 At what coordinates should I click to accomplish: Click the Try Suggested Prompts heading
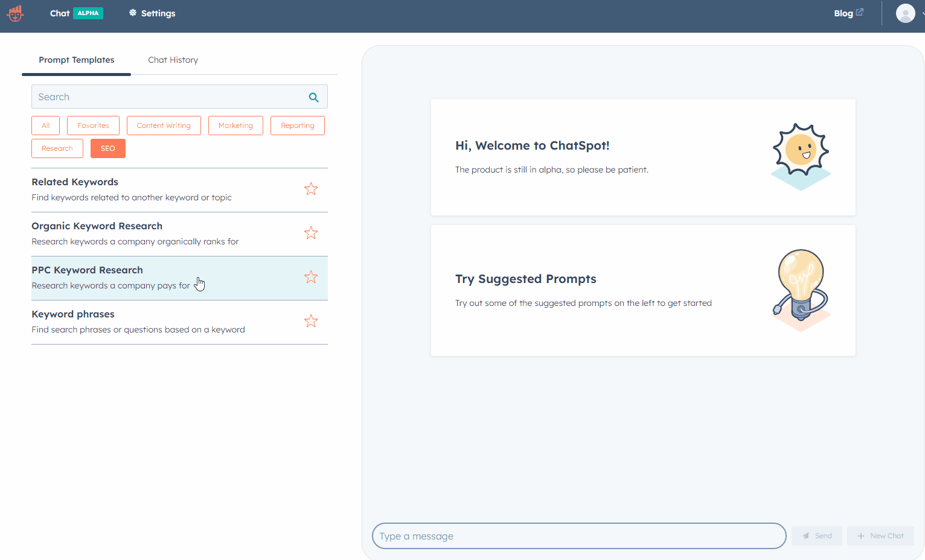click(526, 279)
